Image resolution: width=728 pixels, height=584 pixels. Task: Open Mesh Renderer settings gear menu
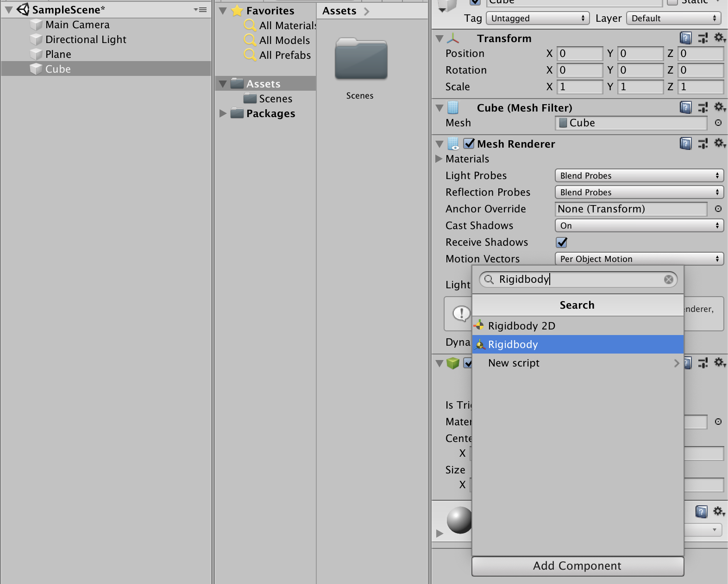point(719,143)
